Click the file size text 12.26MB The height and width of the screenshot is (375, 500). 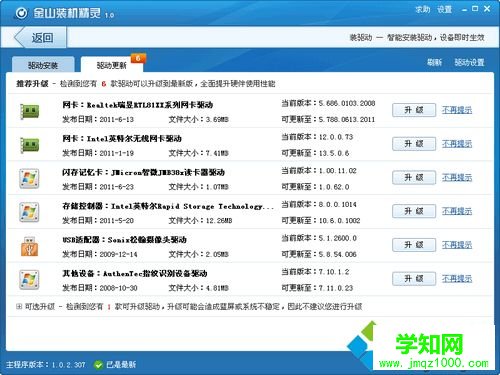tap(219, 221)
